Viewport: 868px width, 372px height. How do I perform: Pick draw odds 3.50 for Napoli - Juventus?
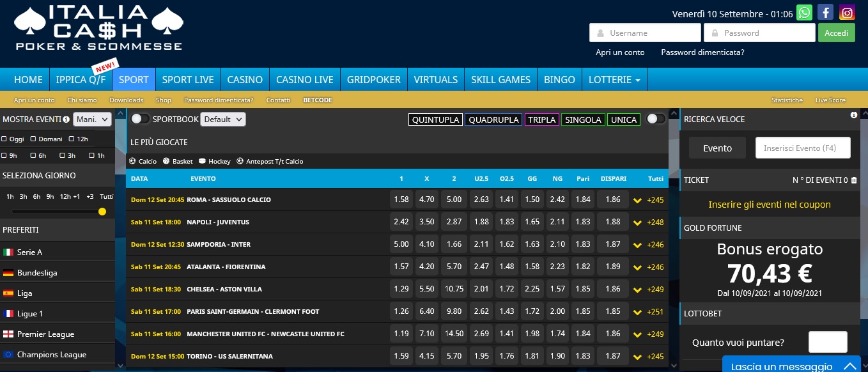[426, 222]
